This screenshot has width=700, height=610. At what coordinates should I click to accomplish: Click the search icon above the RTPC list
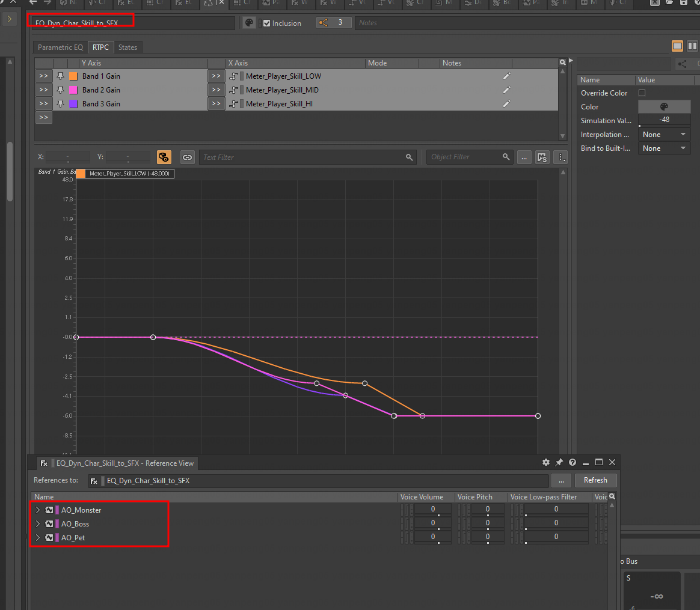pos(562,63)
